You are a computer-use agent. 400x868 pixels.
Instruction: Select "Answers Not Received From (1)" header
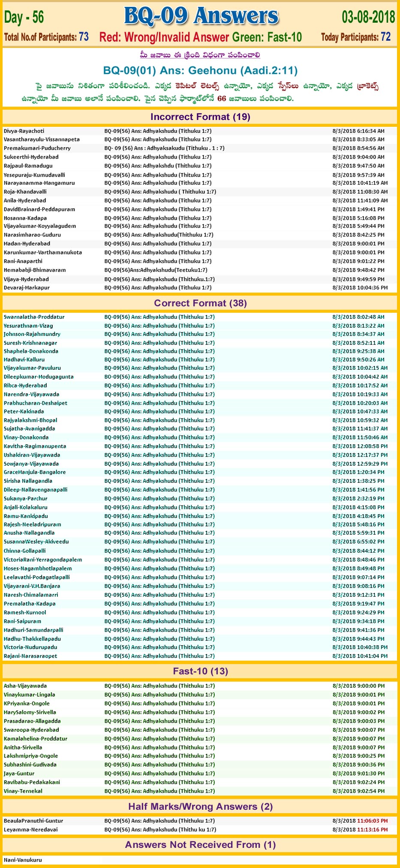pos(200,844)
